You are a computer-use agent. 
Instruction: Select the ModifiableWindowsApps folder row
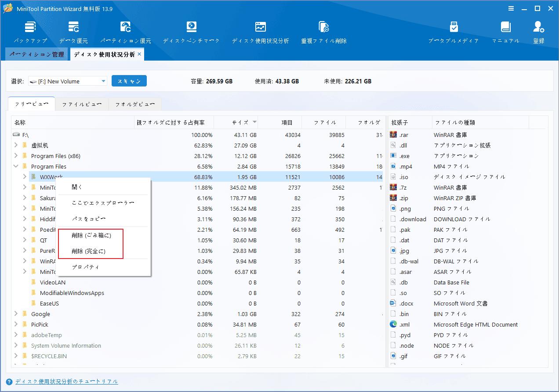pyautogui.click(x=197, y=293)
